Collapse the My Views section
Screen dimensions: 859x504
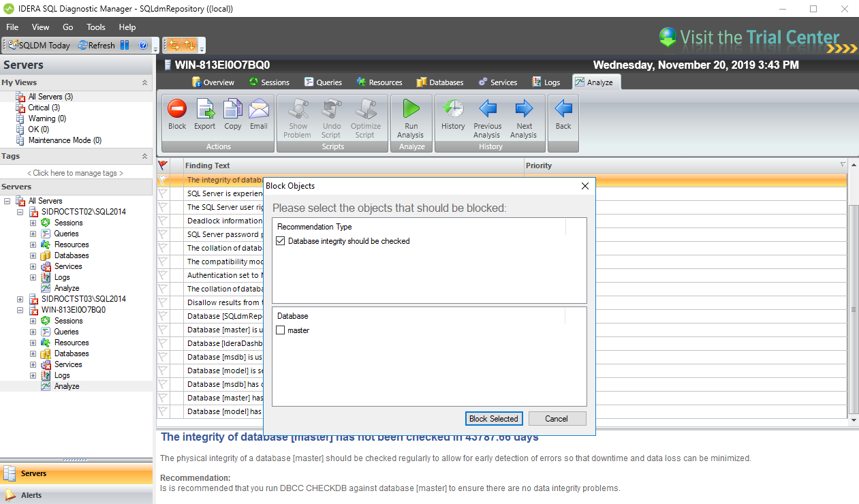(144, 82)
